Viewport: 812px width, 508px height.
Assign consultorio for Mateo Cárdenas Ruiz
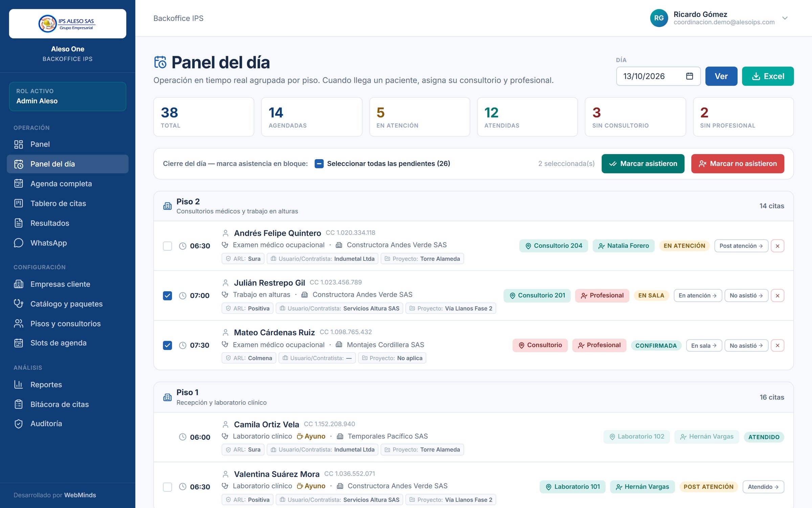pyautogui.click(x=540, y=345)
